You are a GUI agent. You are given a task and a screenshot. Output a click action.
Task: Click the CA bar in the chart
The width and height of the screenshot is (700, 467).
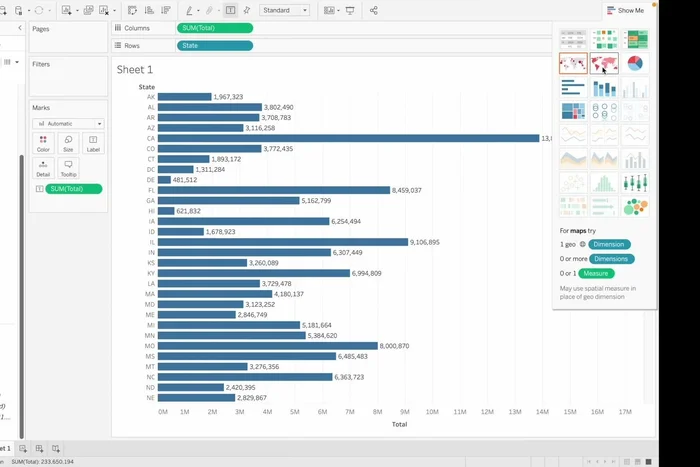[348, 138]
